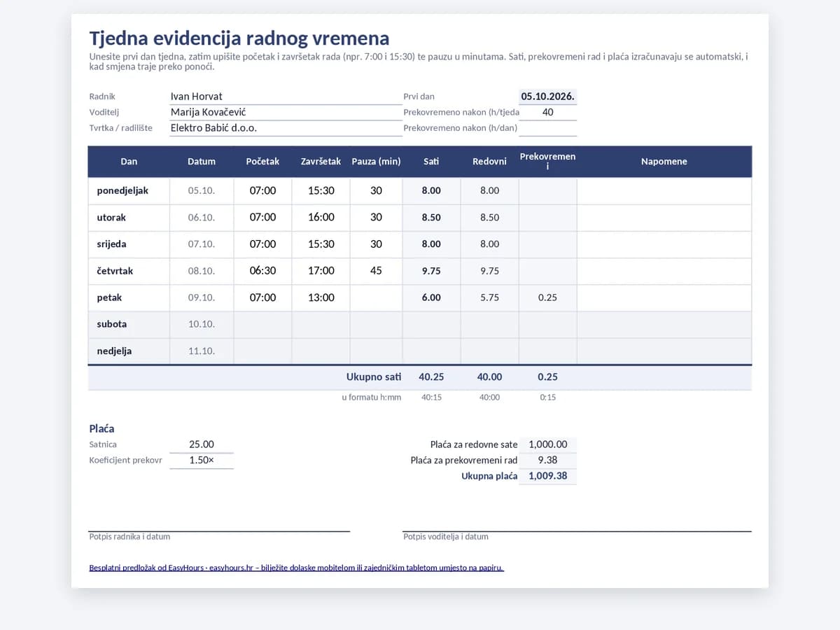Select srijeda break value 30
This screenshot has width=840, height=630.
(376, 244)
